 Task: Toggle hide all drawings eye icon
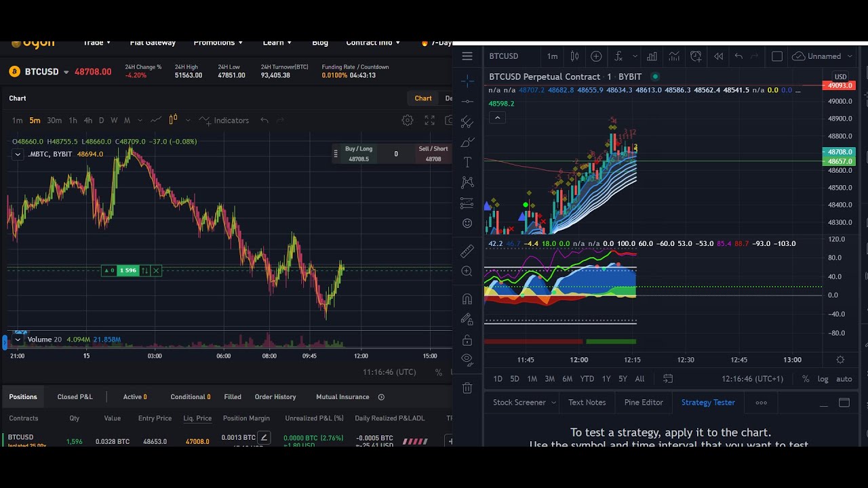pyautogui.click(x=467, y=359)
